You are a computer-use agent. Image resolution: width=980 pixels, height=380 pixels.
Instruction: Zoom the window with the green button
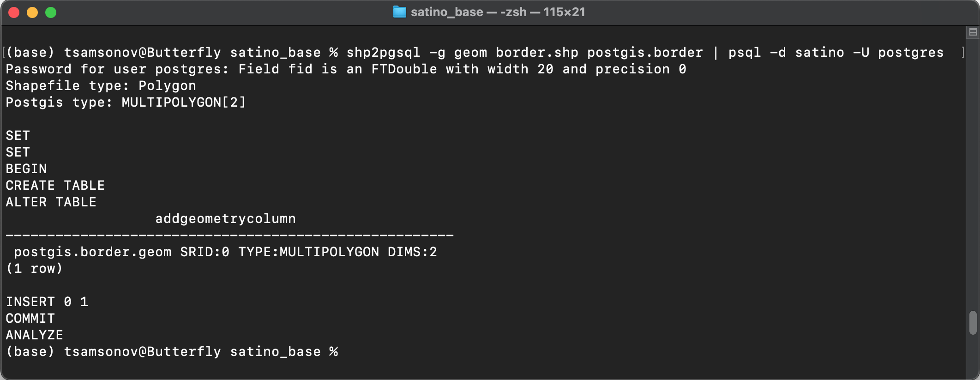pyautogui.click(x=51, y=12)
